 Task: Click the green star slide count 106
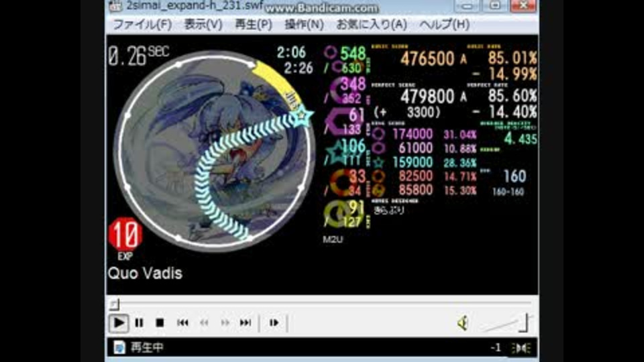click(x=354, y=145)
